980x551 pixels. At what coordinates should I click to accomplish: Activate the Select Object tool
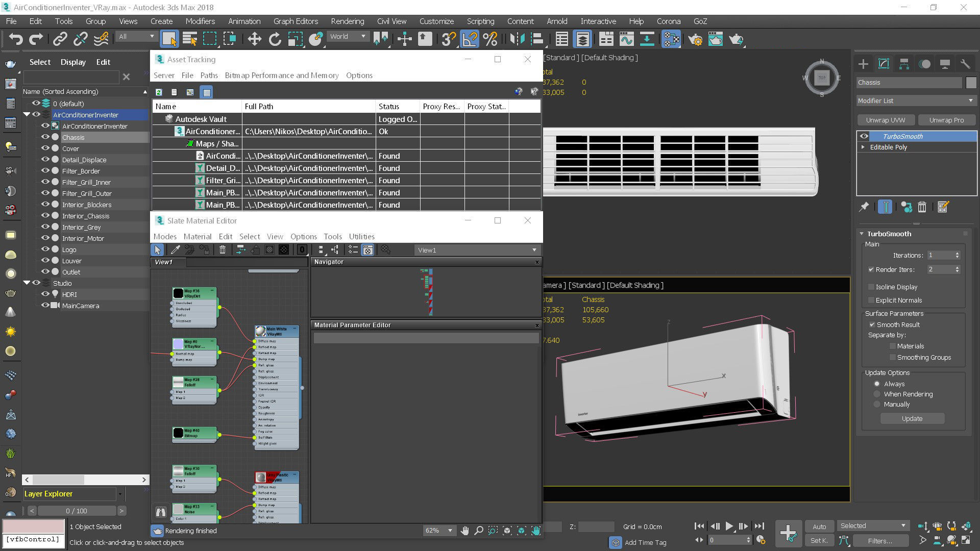[169, 39]
